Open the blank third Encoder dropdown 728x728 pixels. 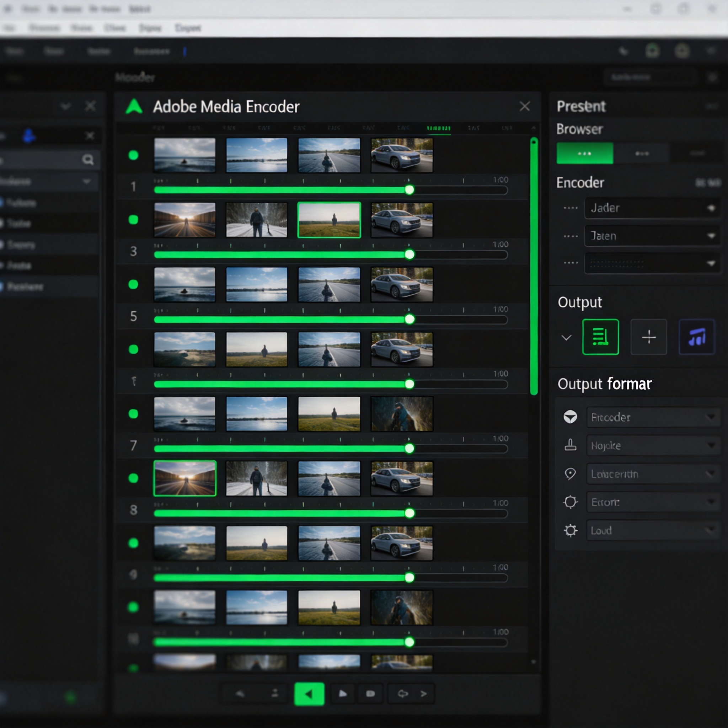(x=652, y=263)
